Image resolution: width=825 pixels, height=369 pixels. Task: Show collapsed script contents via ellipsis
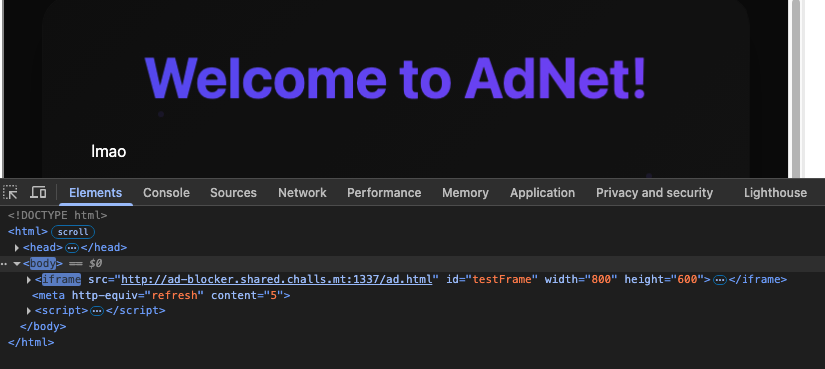point(97,311)
